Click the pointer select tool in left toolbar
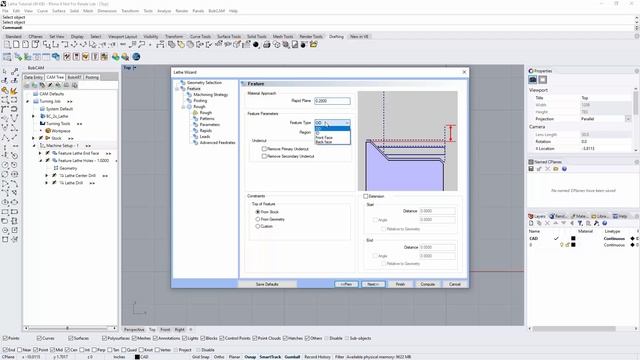Screen dimensions: 640x360 coord(4,71)
